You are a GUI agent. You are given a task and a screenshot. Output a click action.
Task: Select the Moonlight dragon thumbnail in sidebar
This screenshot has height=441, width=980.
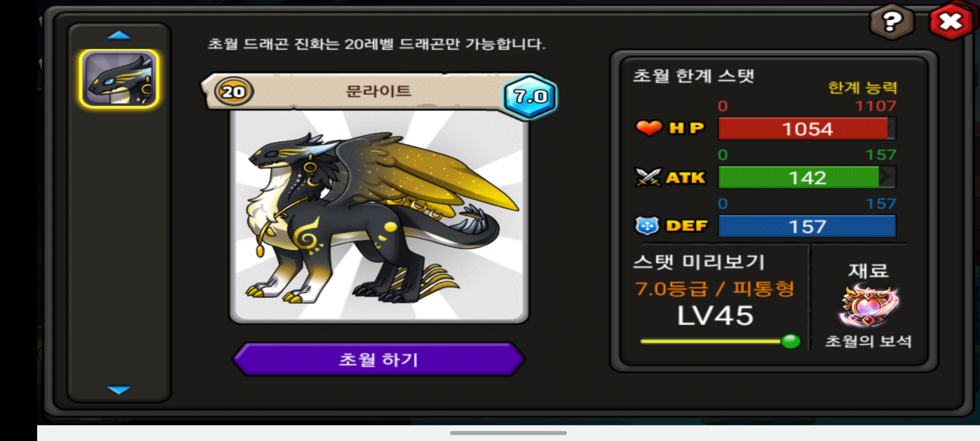(x=119, y=79)
